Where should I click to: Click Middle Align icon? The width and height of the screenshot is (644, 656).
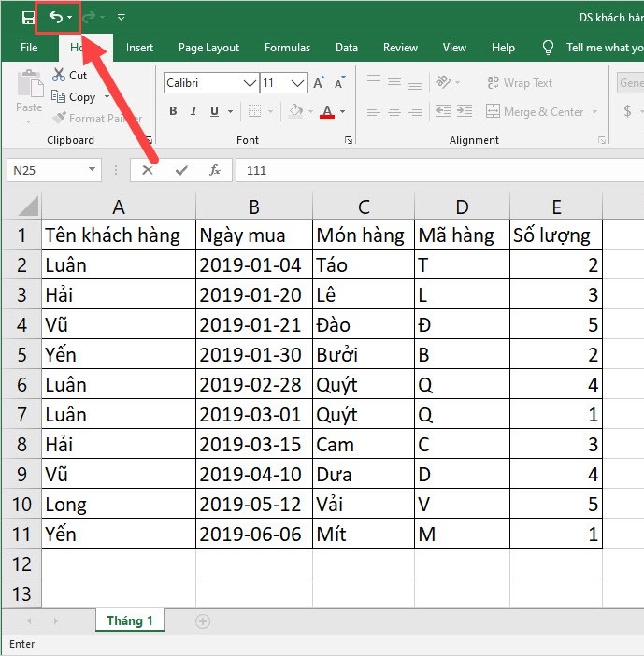pyautogui.click(x=394, y=82)
